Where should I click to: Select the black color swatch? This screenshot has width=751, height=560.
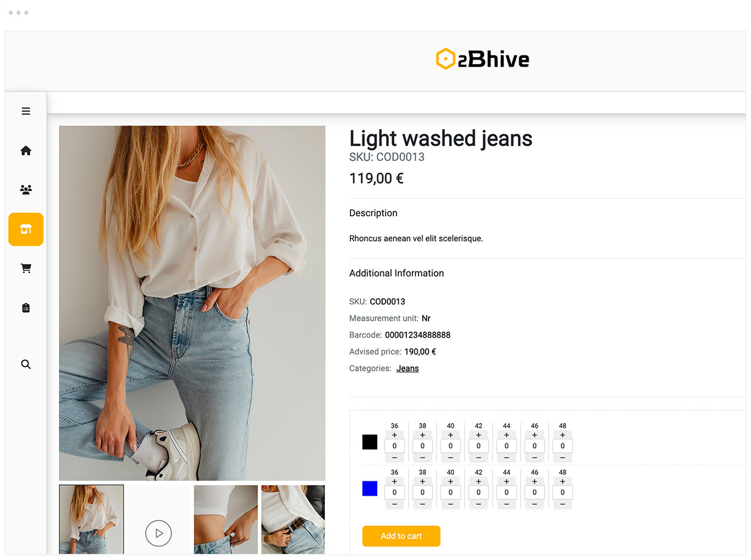[x=370, y=441]
